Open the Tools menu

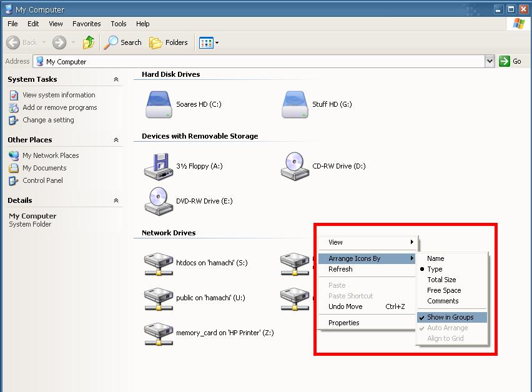point(119,24)
